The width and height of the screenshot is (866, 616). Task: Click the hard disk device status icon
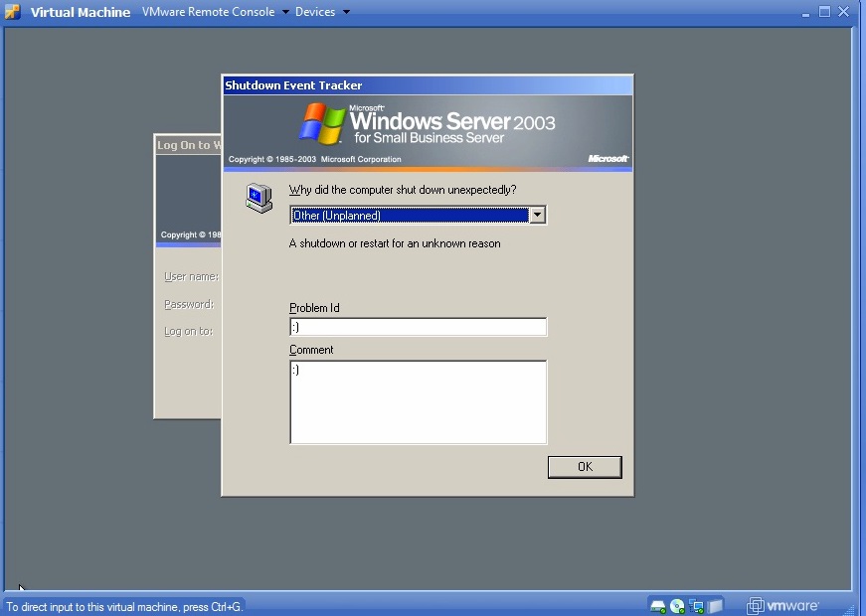pyautogui.click(x=658, y=607)
